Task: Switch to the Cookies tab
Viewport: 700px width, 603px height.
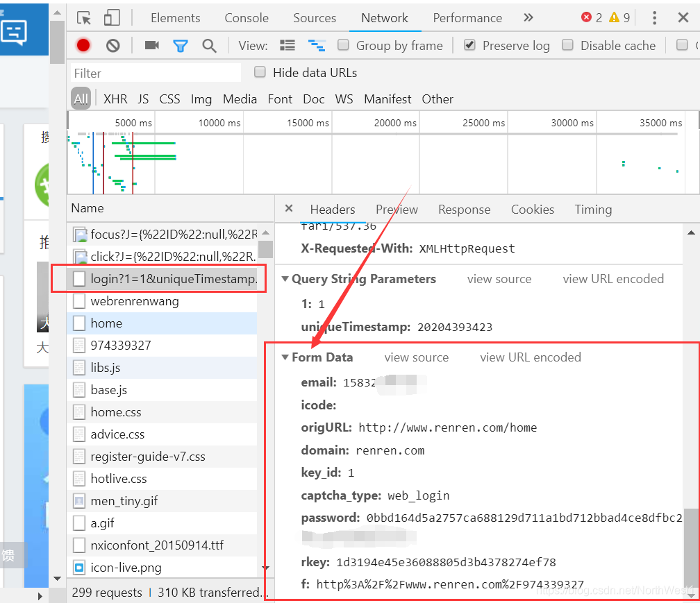Action: click(533, 209)
